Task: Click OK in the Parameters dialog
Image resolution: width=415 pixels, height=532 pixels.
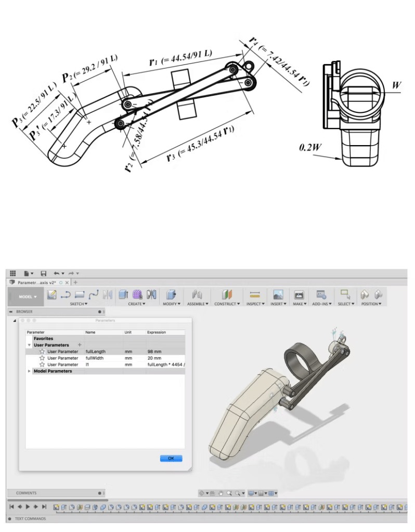Action: [171, 458]
